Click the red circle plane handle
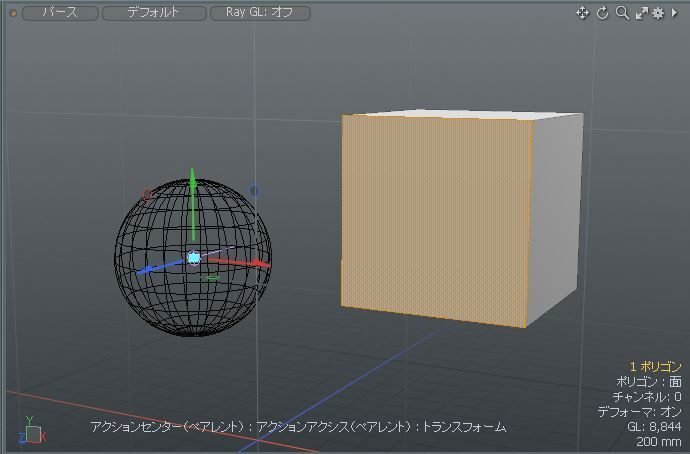This screenshot has width=690, height=454. click(x=147, y=194)
